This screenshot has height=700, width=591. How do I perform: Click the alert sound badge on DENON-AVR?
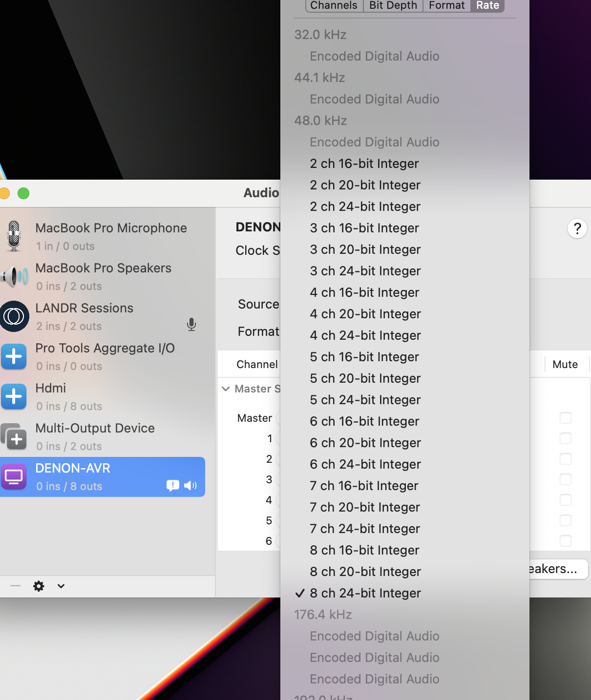tap(173, 485)
